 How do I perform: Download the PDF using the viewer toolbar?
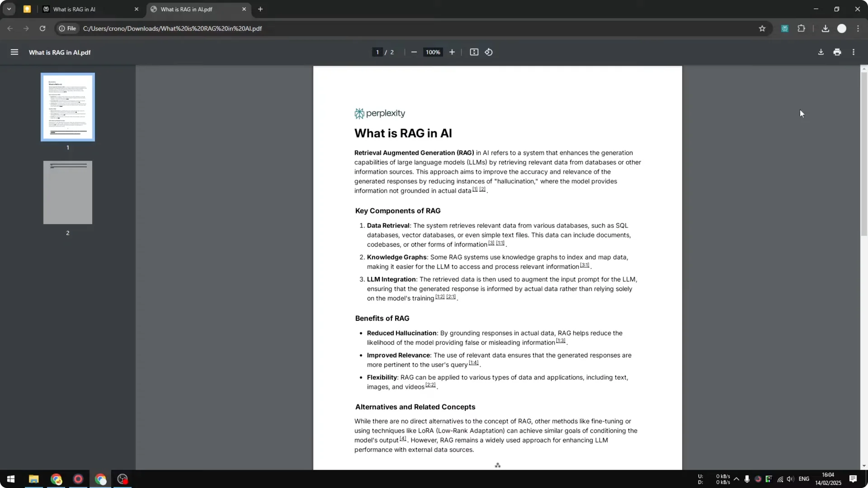click(821, 52)
